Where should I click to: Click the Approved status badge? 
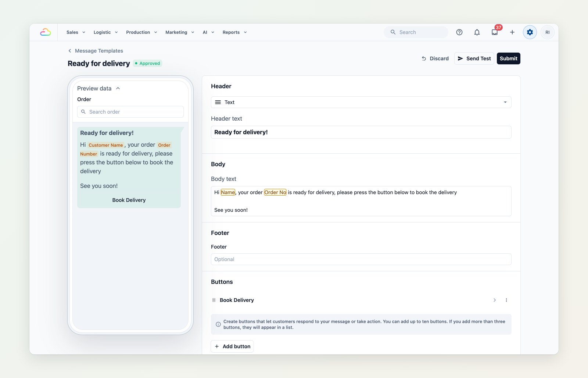pos(147,63)
